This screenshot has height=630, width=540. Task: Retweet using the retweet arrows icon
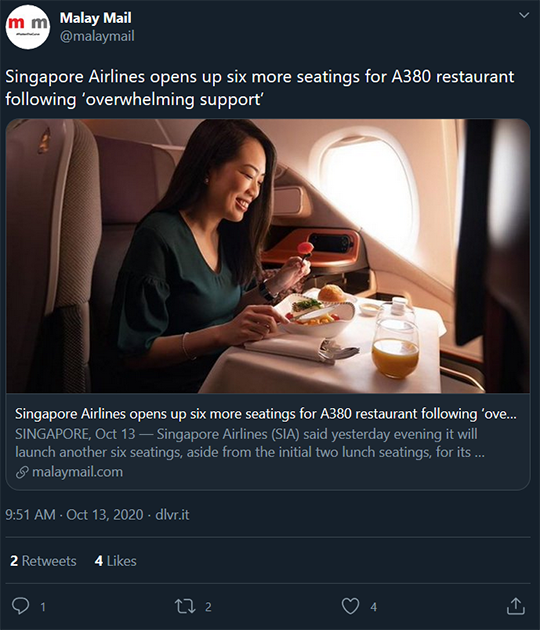point(185,606)
